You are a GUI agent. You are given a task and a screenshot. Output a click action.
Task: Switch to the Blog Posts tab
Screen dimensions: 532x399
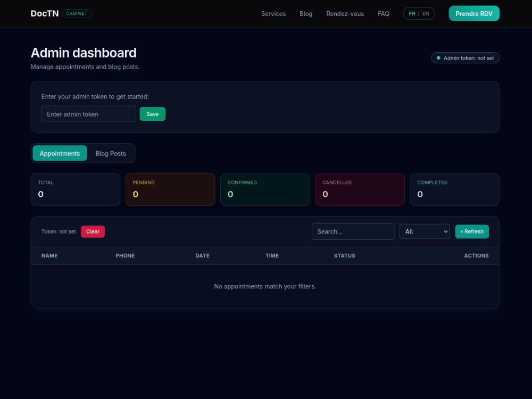click(111, 153)
